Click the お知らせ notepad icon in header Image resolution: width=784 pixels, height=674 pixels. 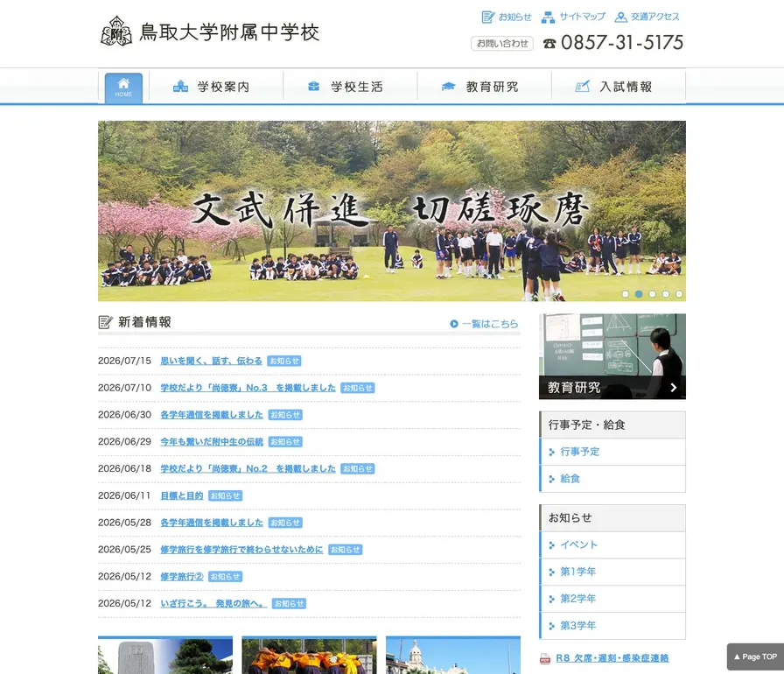tap(488, 17)
